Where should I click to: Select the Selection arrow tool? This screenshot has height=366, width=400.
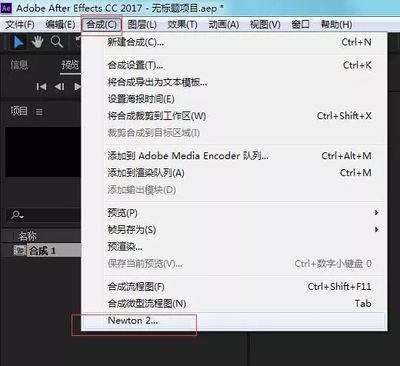18,42
